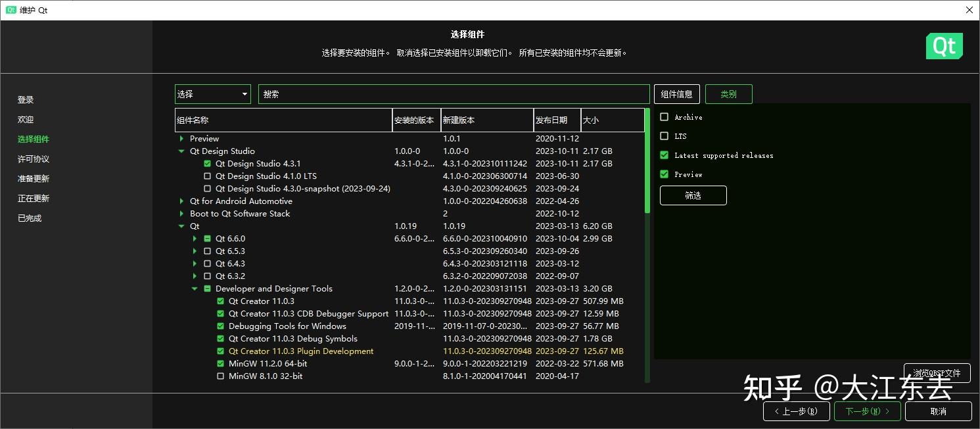Expand Qt for Android Automotive node
This screenshot has height=429, width=980.
click(181, 201)
